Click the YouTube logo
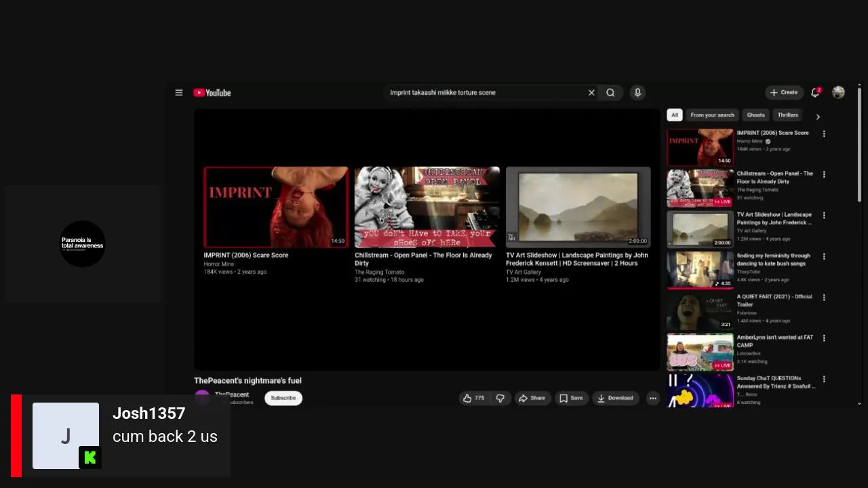Viewport: 868px width, 488px height. coord(212,93)
